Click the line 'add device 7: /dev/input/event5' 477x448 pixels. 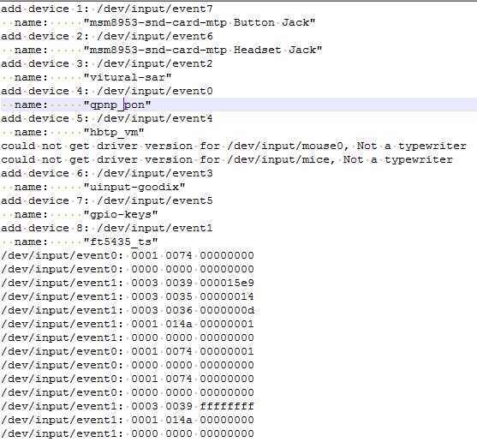(107, 200)
